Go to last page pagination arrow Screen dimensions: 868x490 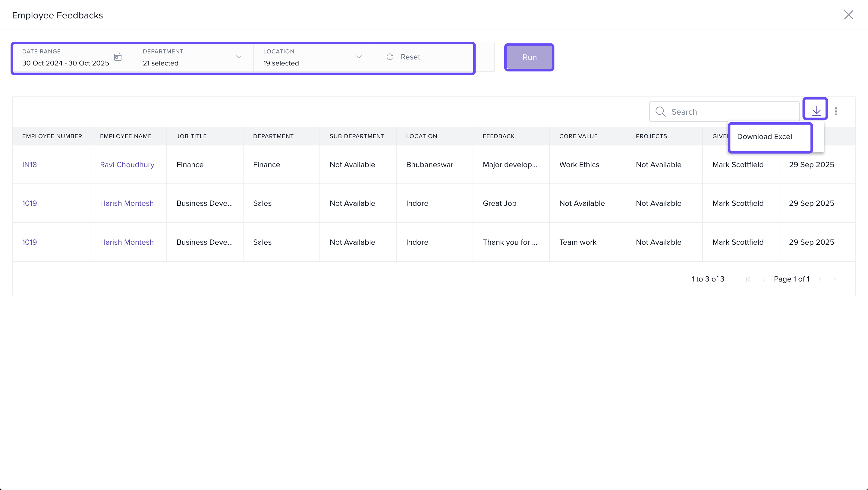835,279
